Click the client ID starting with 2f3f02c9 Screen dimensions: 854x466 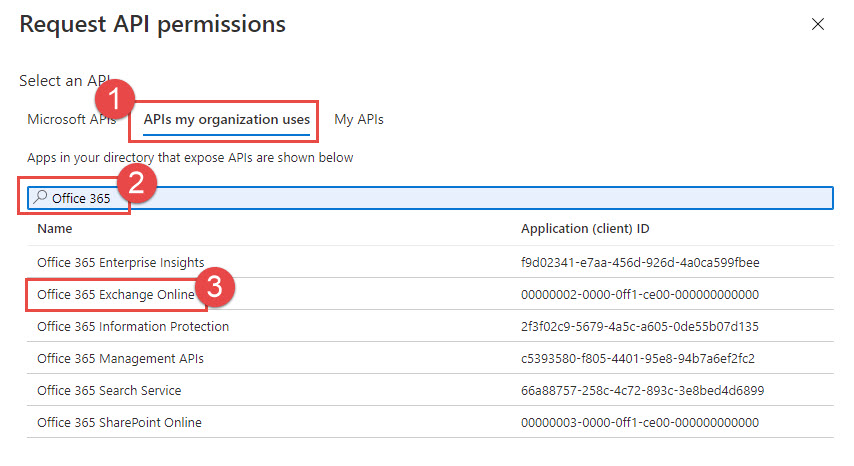[641, 326]
